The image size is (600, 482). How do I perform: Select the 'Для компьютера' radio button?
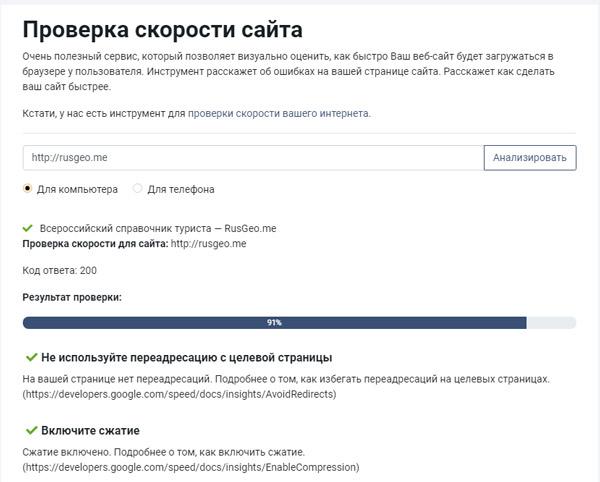[x=28, y=189]
